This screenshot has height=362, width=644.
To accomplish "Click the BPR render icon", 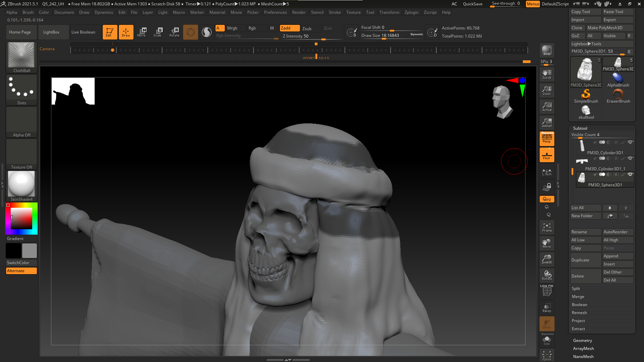I will [547, 50].
